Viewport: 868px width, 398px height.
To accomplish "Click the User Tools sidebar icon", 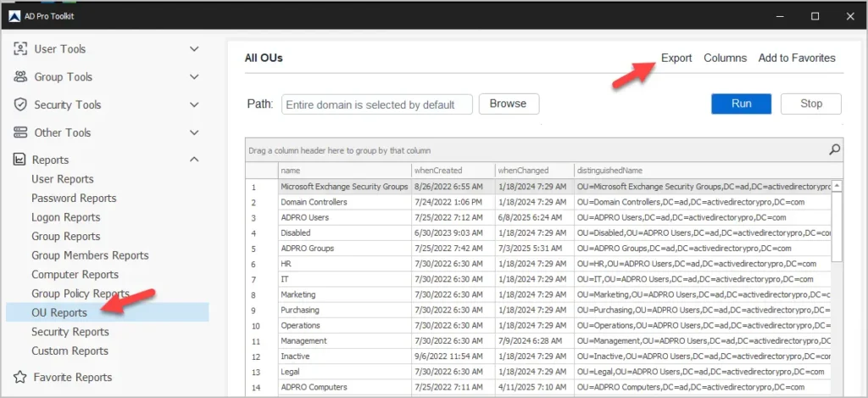I will coord(20,48).
